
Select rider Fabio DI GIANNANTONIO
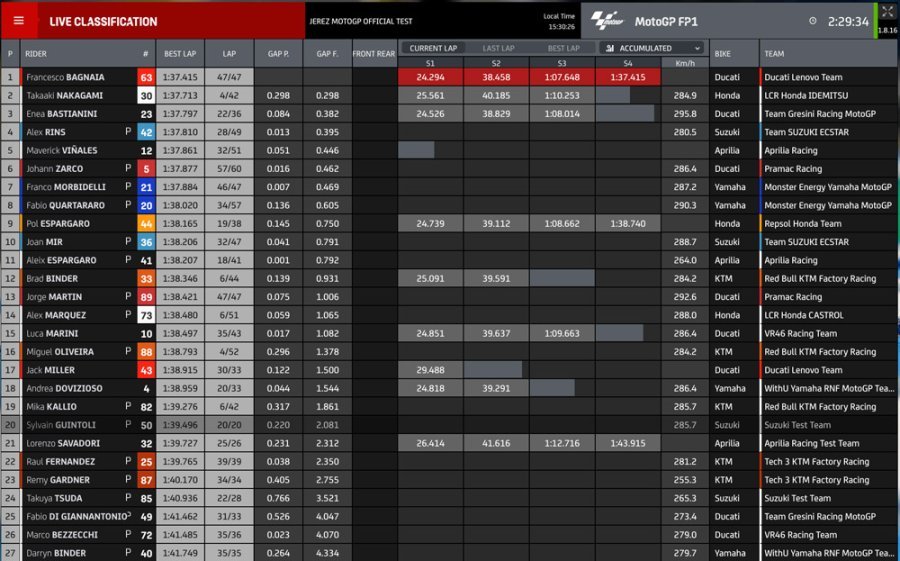tap(76, 516)
